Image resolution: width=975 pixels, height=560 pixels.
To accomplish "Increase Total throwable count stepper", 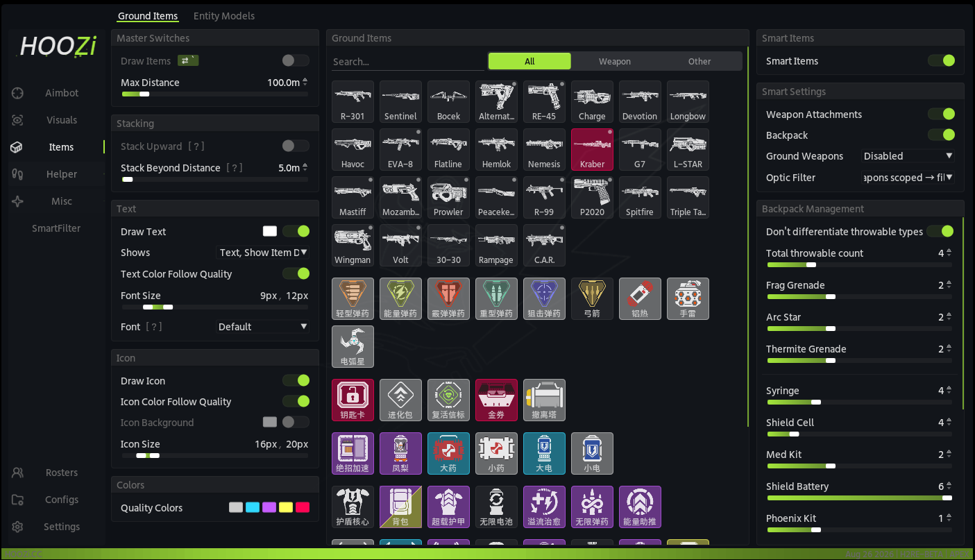I will coord(949,251).
